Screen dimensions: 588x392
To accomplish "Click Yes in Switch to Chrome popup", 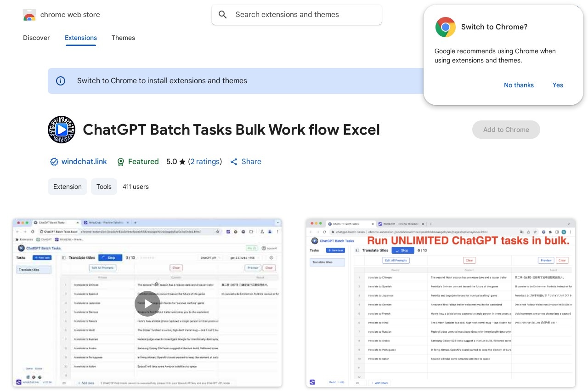I will 558,85.
